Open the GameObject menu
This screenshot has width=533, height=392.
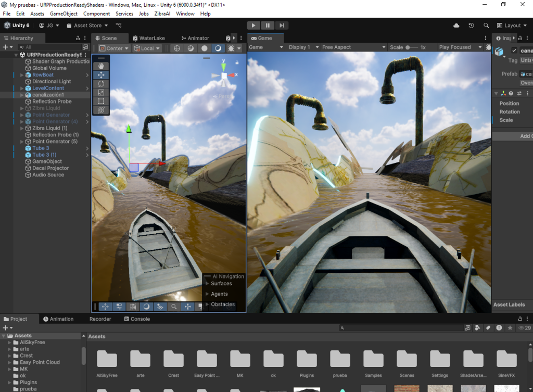65,14
